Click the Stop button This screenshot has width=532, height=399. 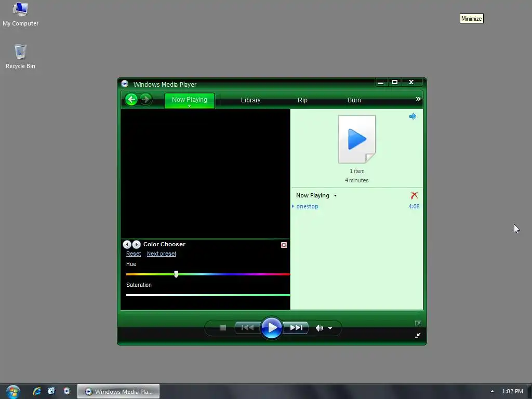click(x=223, y=327)
